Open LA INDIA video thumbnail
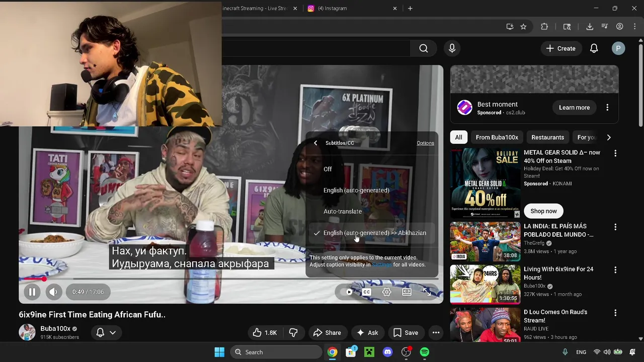Viewport: 644px width, 362px height. [x=485, y=241]
